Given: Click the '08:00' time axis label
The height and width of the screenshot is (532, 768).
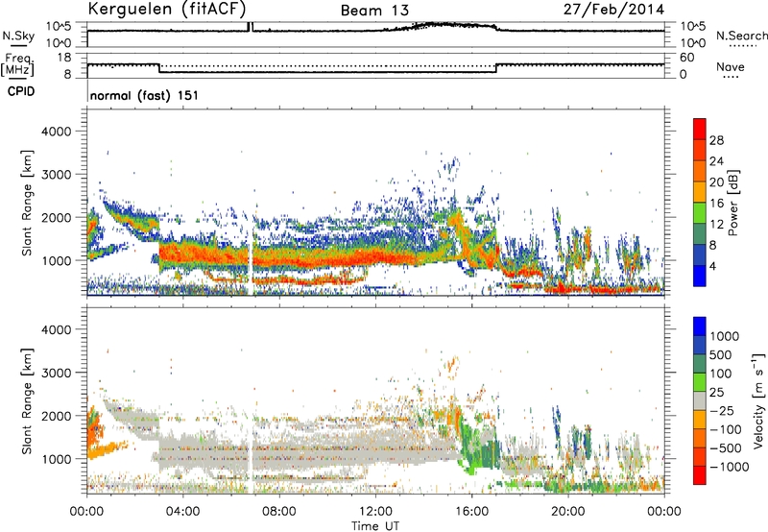Looking at the screenshot, I should click(279, 511).
